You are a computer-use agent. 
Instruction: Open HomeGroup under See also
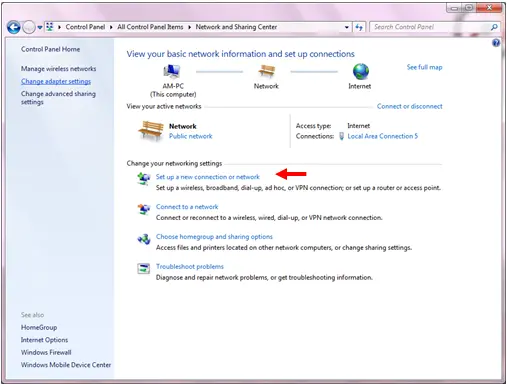click(x=39, y=327)
